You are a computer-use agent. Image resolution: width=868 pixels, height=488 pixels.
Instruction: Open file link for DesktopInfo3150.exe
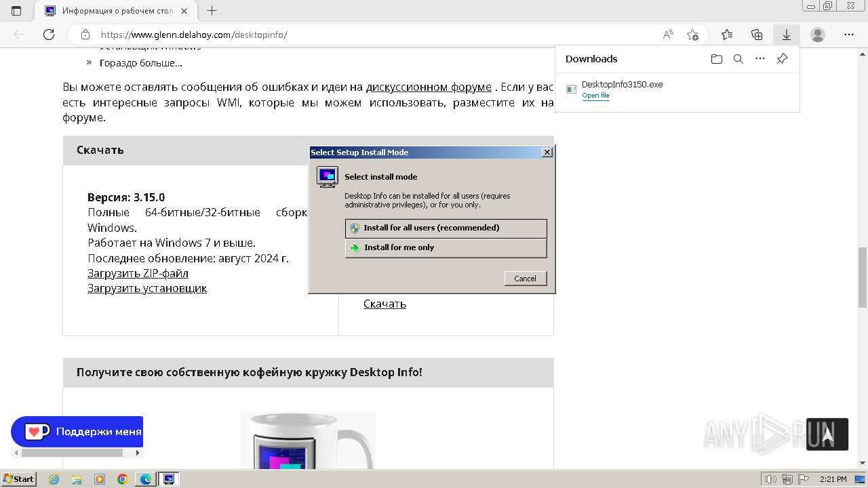click(x=595, y=96)
